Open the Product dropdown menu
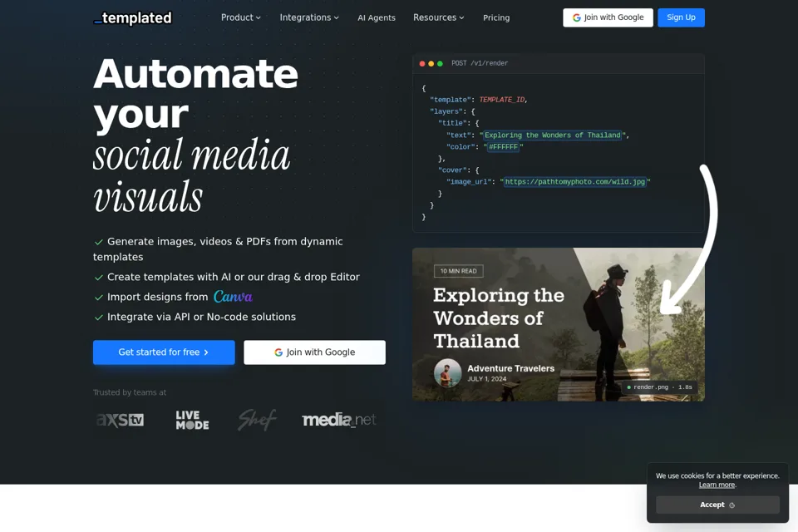Screen dimensions: 798x532 pos(241,17)
